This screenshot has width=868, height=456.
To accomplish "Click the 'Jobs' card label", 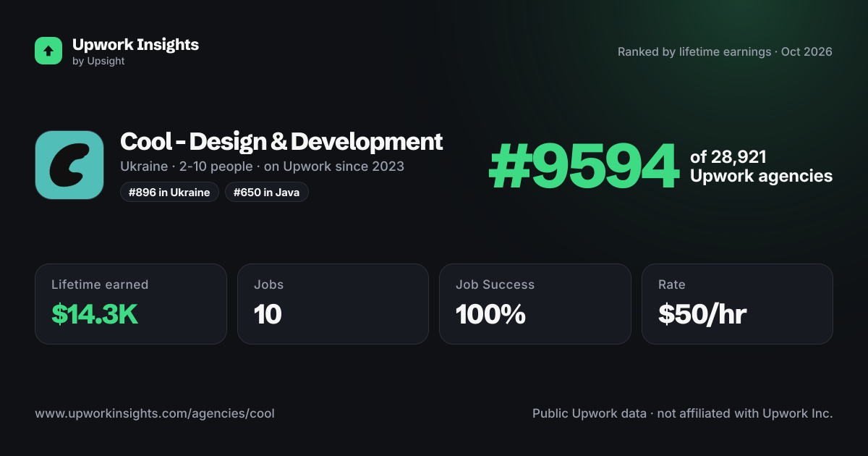I will [268, 284].
